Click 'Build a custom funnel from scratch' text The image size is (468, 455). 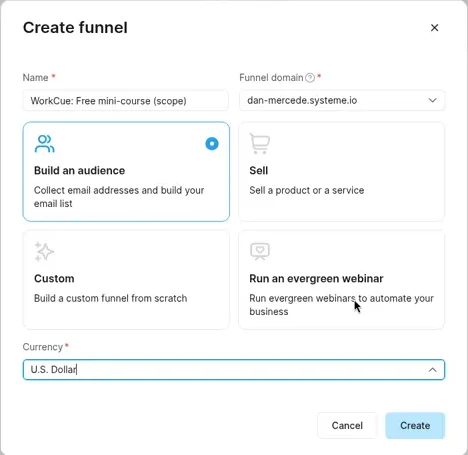[x=111, y=298]
